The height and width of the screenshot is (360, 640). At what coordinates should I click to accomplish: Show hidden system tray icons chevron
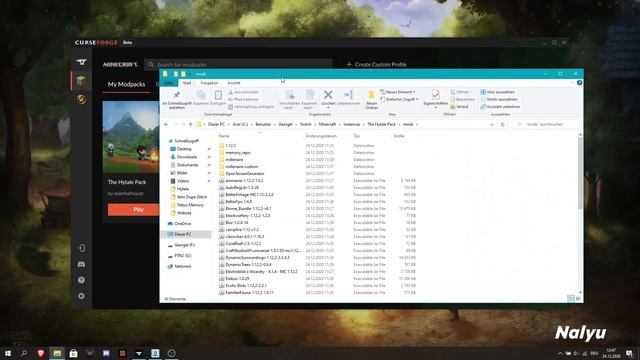tap(560, 353)
